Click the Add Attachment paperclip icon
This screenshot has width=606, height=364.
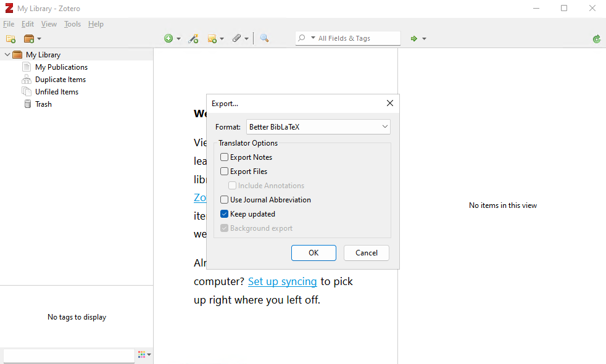pos(236,38)
